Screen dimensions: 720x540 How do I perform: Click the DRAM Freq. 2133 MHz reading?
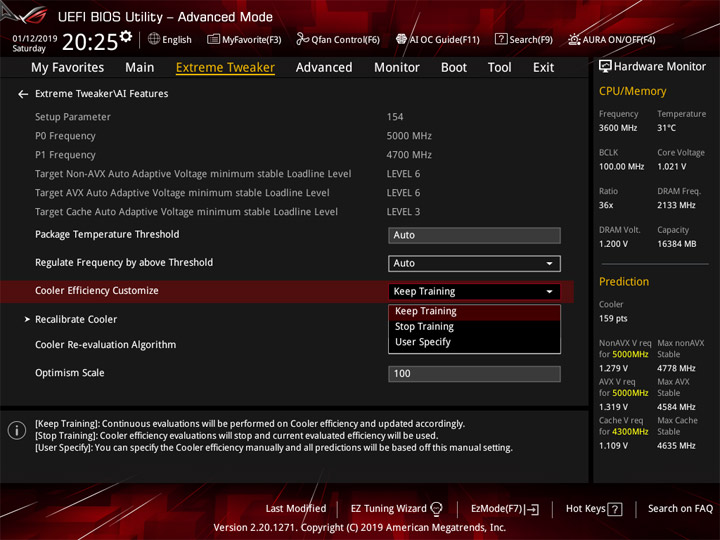[x=676, y=205]
